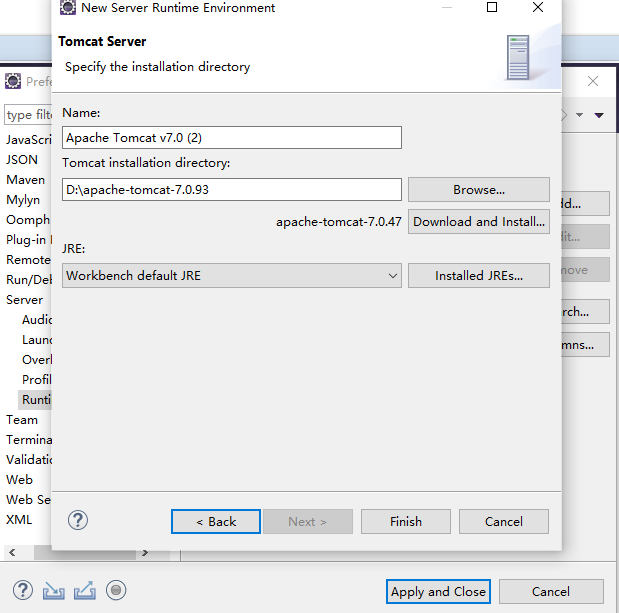Click the tree scrollbar right arrow
Screen dimensions: 619x613
click(x=145, y=552)
